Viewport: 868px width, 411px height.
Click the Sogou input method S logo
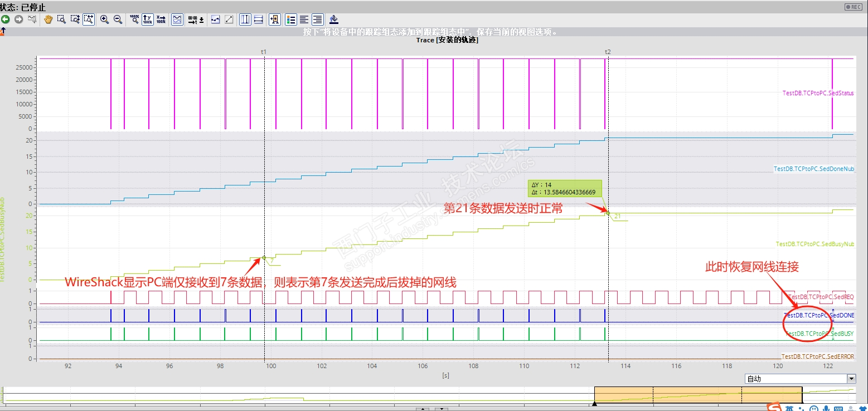pyautogui.click(x=774, y=407)
